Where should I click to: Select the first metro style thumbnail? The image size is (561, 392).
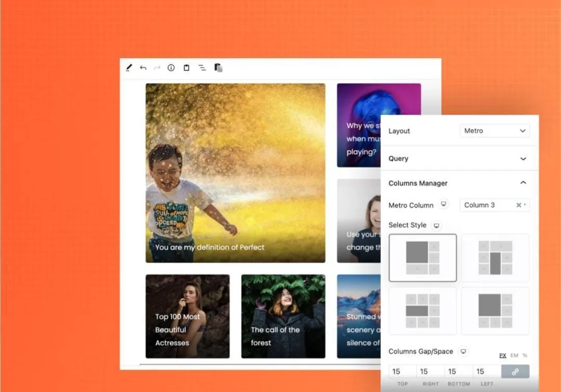point(422,258)
